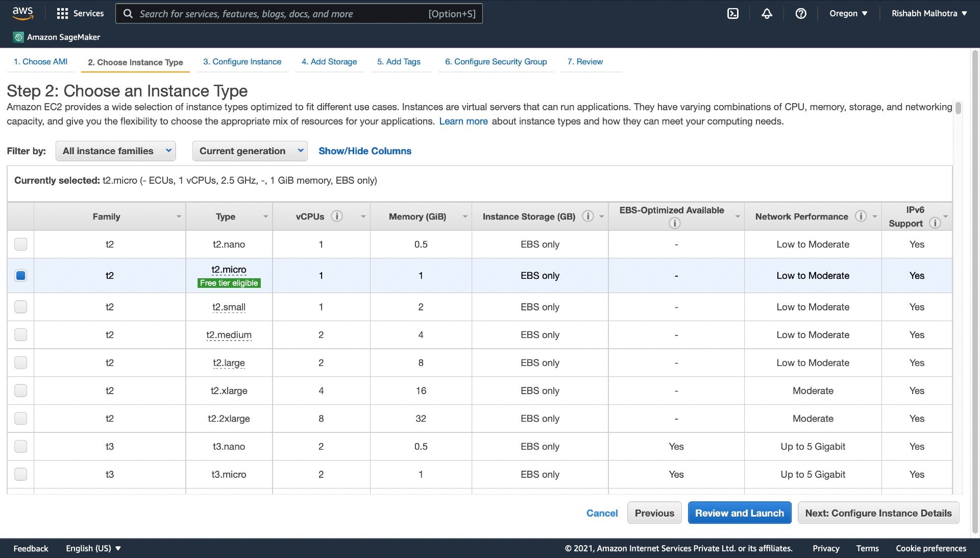Open the help question mark icon
Image resolution: width=980 pixels, height=558 pixels.
coord(801,14)
